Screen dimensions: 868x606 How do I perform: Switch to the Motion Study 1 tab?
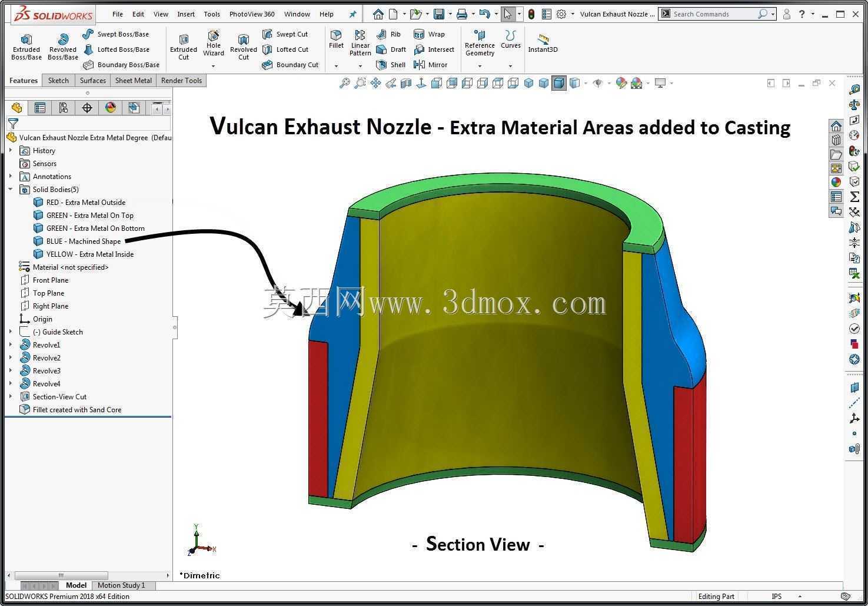[121, 585]
